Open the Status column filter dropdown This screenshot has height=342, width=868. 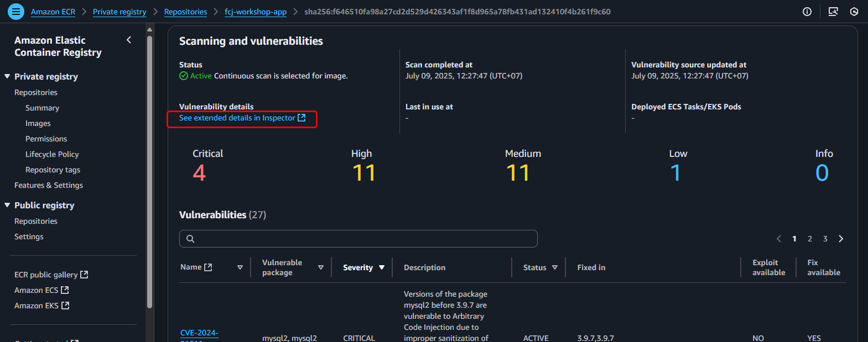(555, 267)
